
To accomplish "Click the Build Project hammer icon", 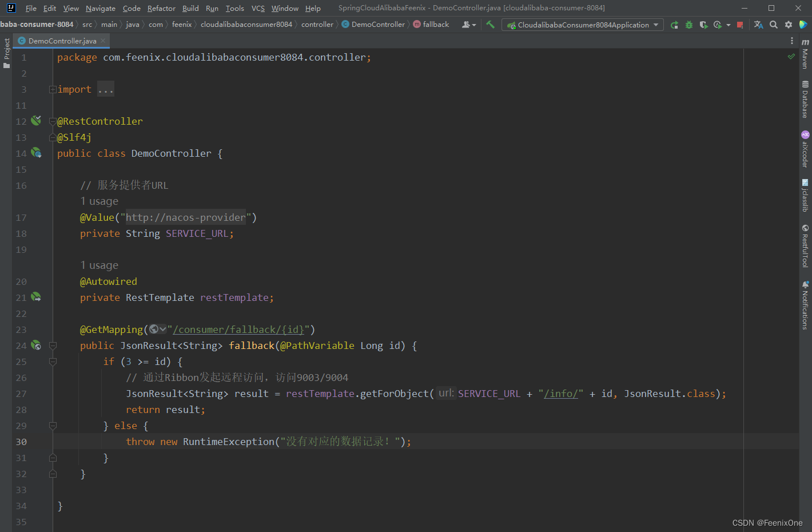I will 490,25.
